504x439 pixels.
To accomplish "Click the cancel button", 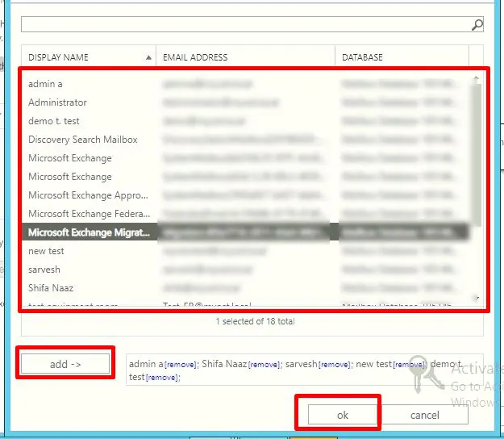I will pos(424,415).
